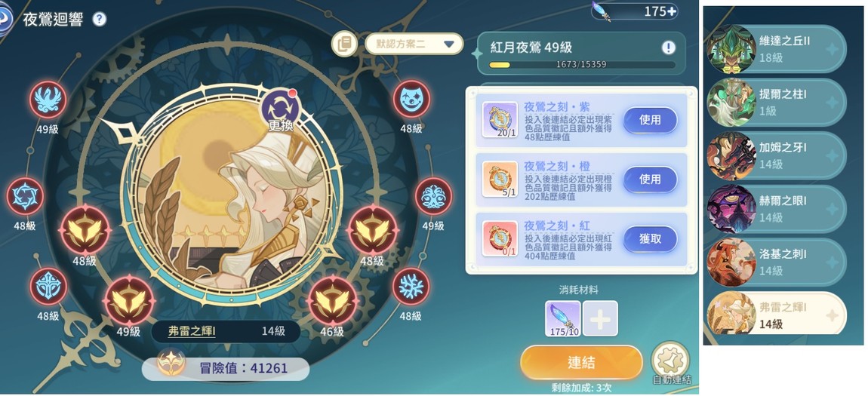Open the scheme copy icon beside dropdown
Viewport: 868px width, 396px height.
(x=344, y=44)
